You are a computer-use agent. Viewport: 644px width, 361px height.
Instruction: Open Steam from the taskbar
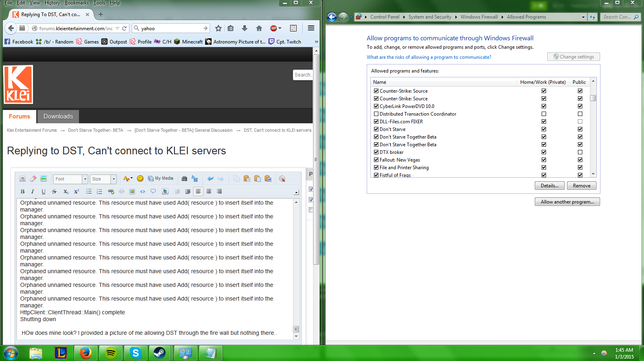click(160, 353)
